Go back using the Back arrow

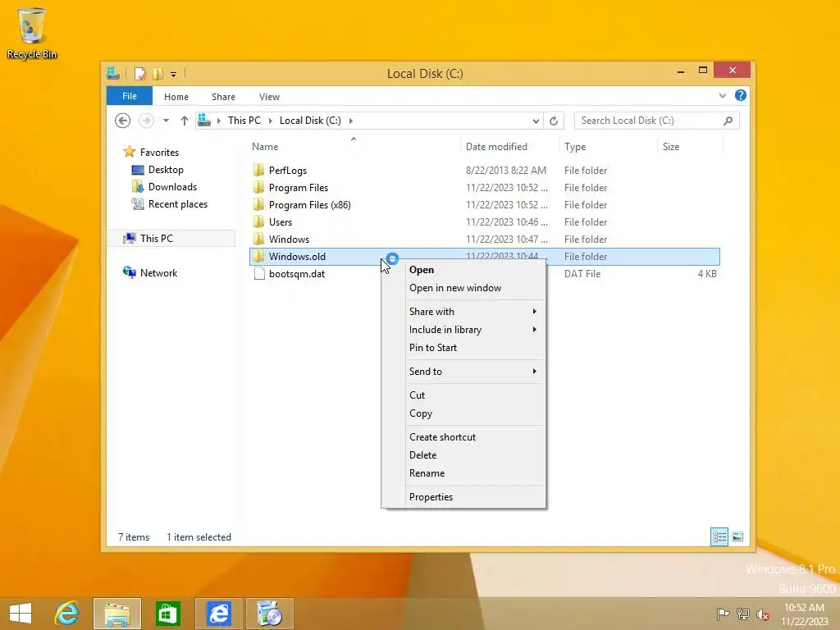click(123, 121)
